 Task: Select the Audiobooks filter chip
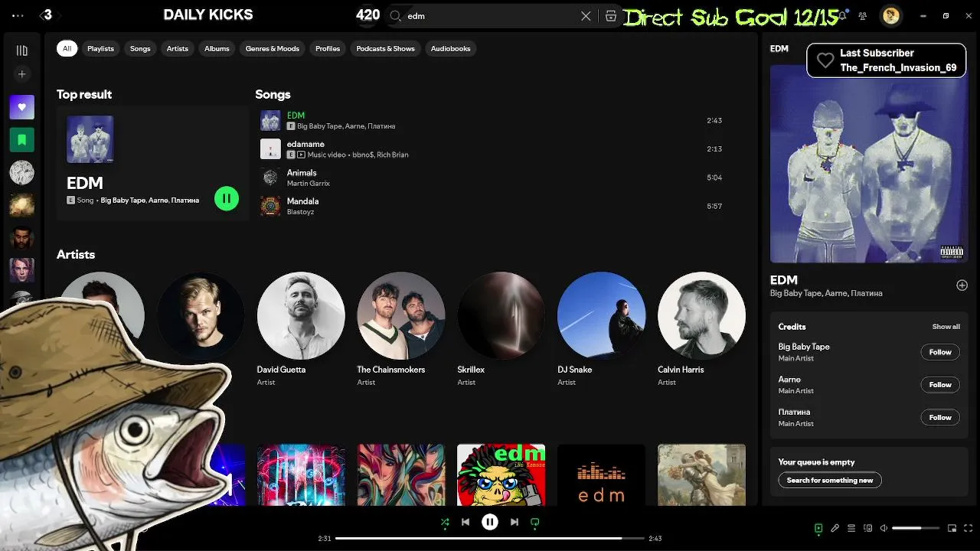point(450,48)
